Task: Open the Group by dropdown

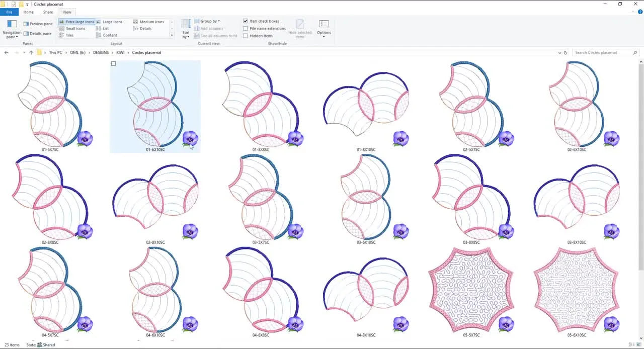Action: pos(207,21)
